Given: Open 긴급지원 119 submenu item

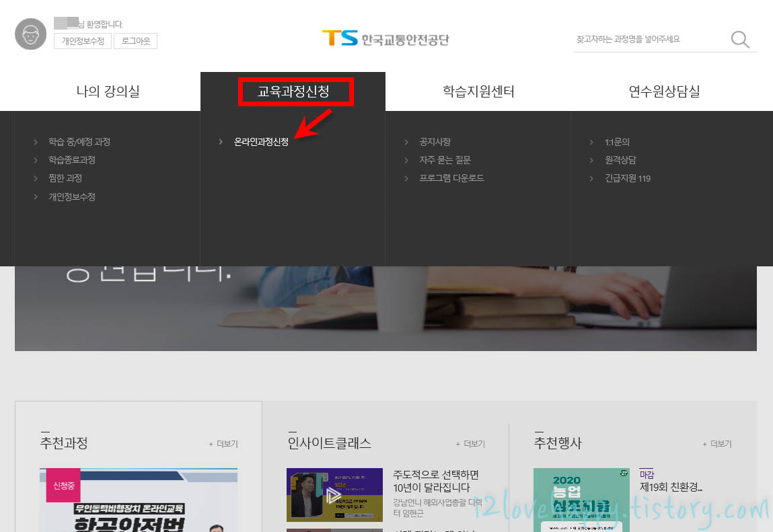Looking at the screenshot, I should coord(628,178).
